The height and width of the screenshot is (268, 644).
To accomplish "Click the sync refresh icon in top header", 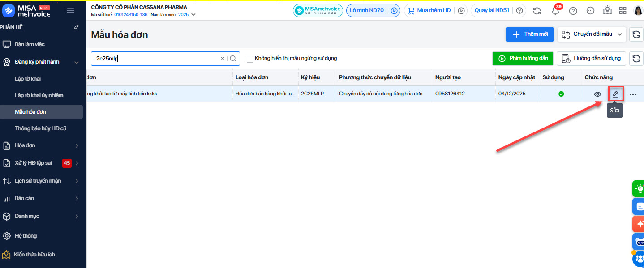I will coord(537,11).
